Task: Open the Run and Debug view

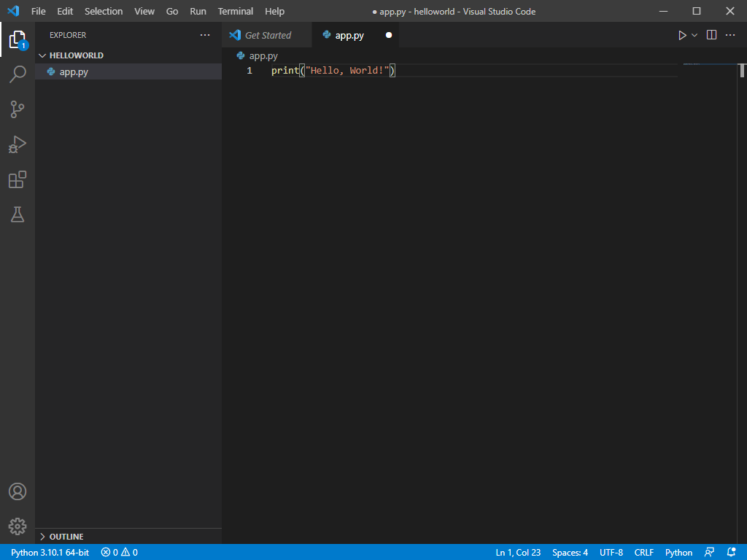Action: click(x=18, y=144)
